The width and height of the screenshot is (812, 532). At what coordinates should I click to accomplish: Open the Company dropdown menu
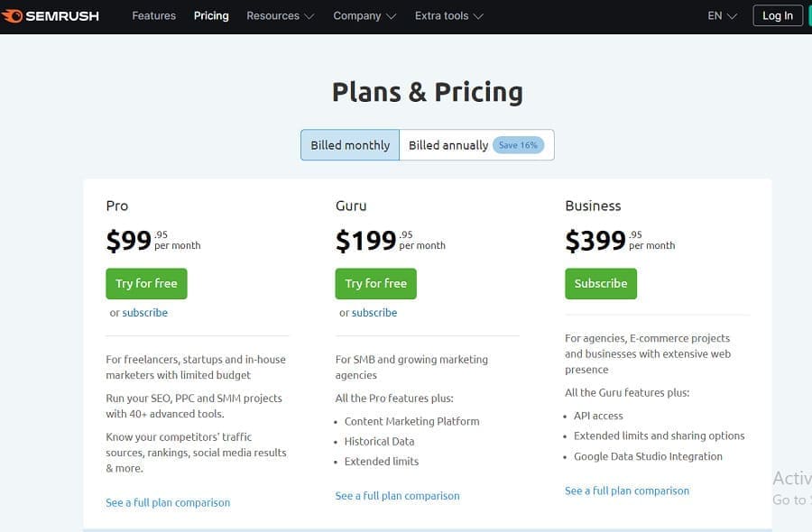click(x=364, y=16)
